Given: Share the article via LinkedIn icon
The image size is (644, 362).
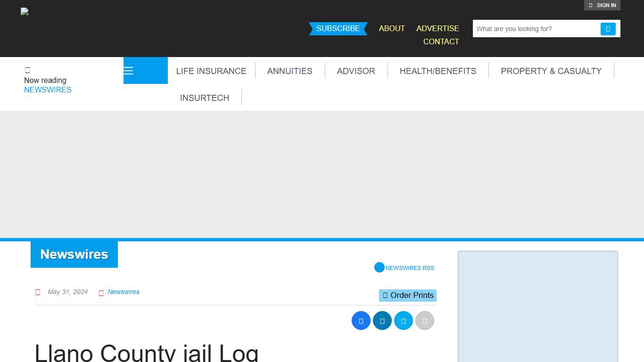Looking at the screenshot, I should (x=382, y=320).
